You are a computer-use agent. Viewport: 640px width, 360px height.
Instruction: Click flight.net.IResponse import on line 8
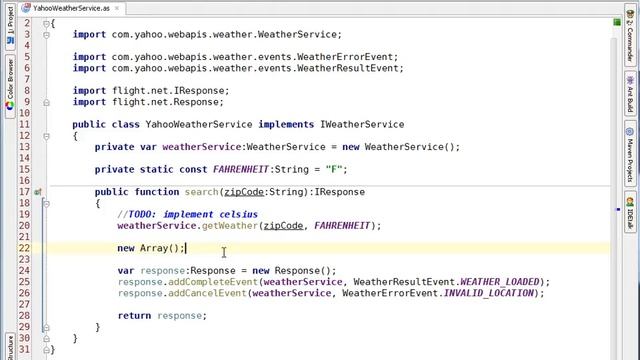[151, 91]
